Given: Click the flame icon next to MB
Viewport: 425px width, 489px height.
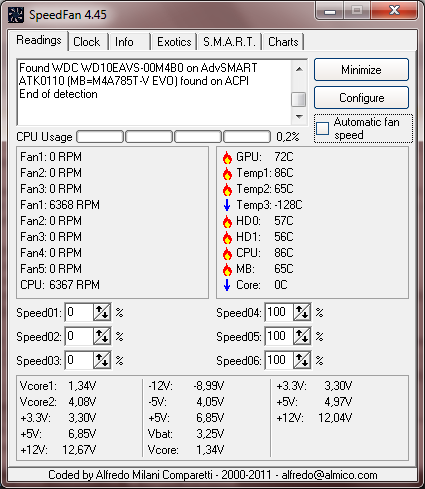Looking at the screenshot, I should tap(227, 269).
